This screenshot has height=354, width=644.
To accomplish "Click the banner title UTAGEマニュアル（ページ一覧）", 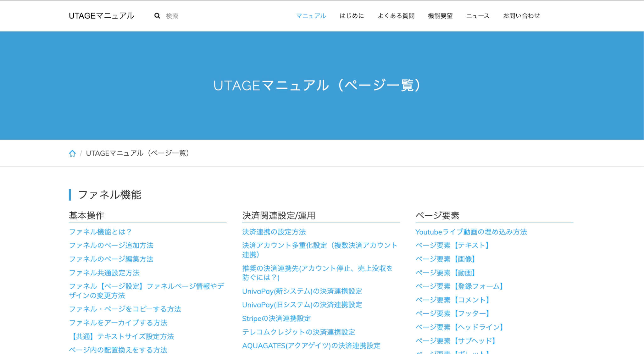I will (x=317, y=85).
